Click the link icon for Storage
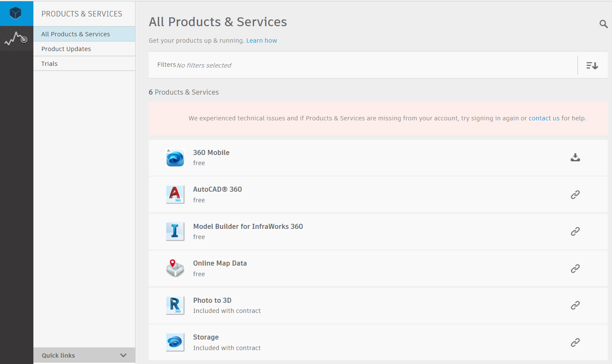Screen dimensions: 612x364 coord(575,342)
